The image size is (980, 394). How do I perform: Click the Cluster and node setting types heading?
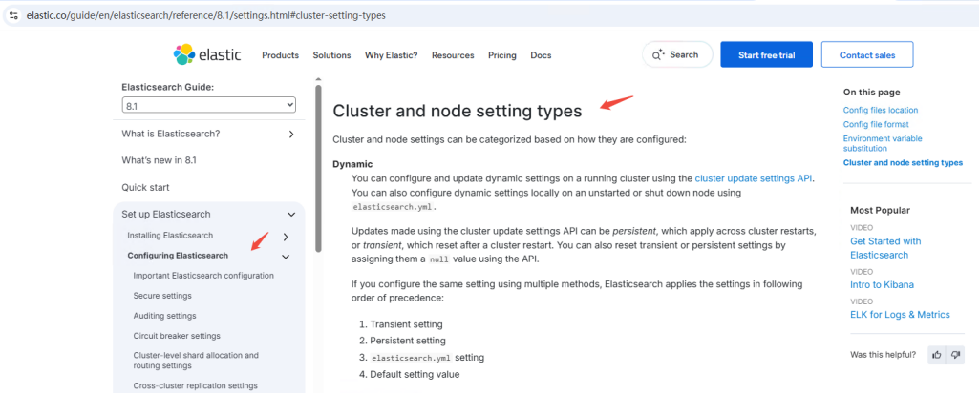[x=457, y=112]
